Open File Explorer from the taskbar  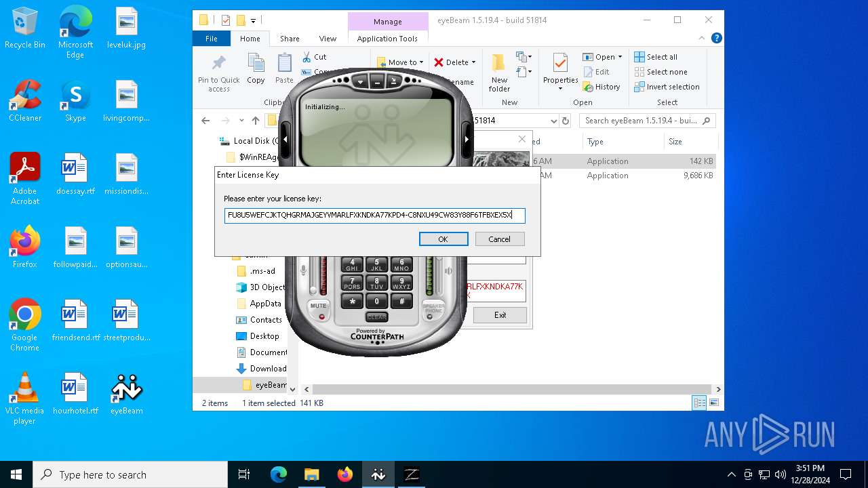coord(312,474)
